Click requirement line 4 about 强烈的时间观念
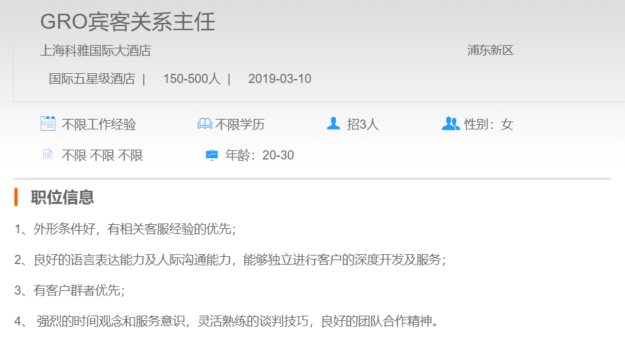Viewport: 625px width, 364px height. pyautogui.click(x=226, y=322)
